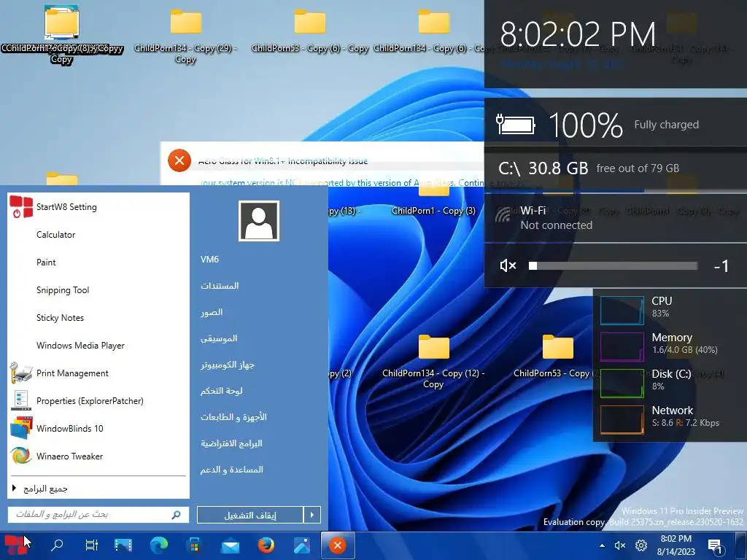The image size is (747, 560).
Task: Click the Disk (C:) usage graph
Action: coord(622,384)
